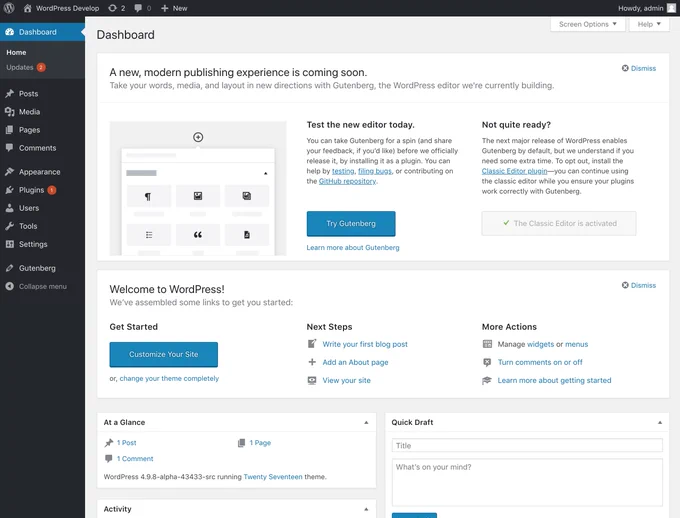Follow the testing link
The image size is (680, 518).
coord(343,171)
